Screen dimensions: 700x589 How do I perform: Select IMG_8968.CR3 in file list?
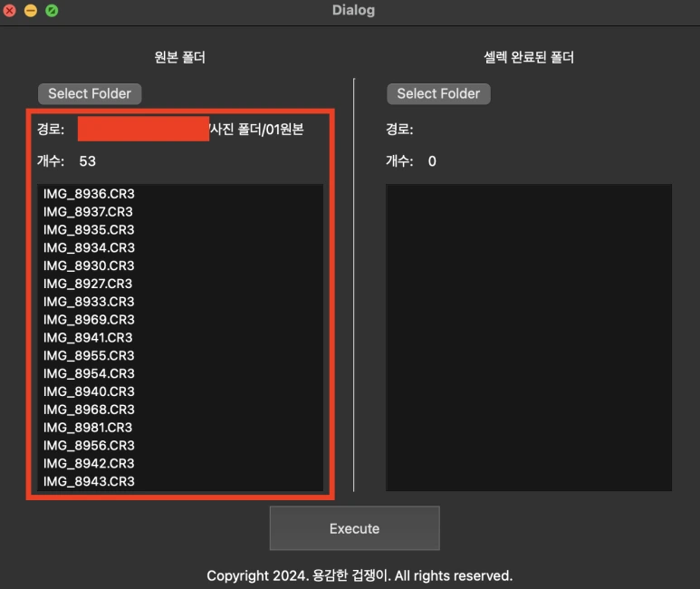(180, 410)
